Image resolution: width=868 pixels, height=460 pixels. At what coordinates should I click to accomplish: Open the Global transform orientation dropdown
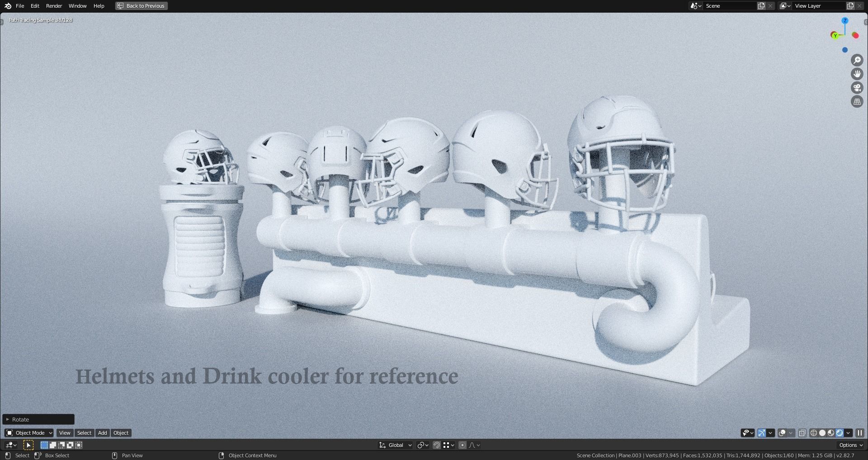point(396,445)
